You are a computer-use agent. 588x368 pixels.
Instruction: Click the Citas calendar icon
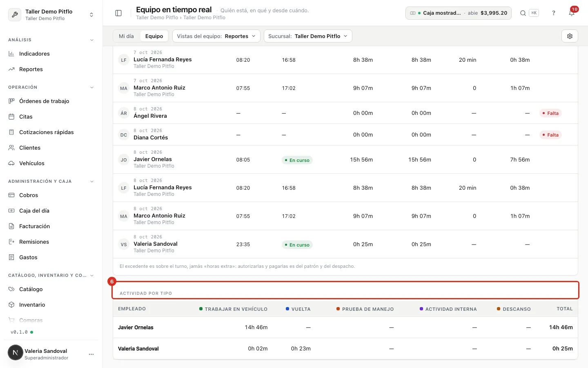pyautogui.click(x=11, y=117)
